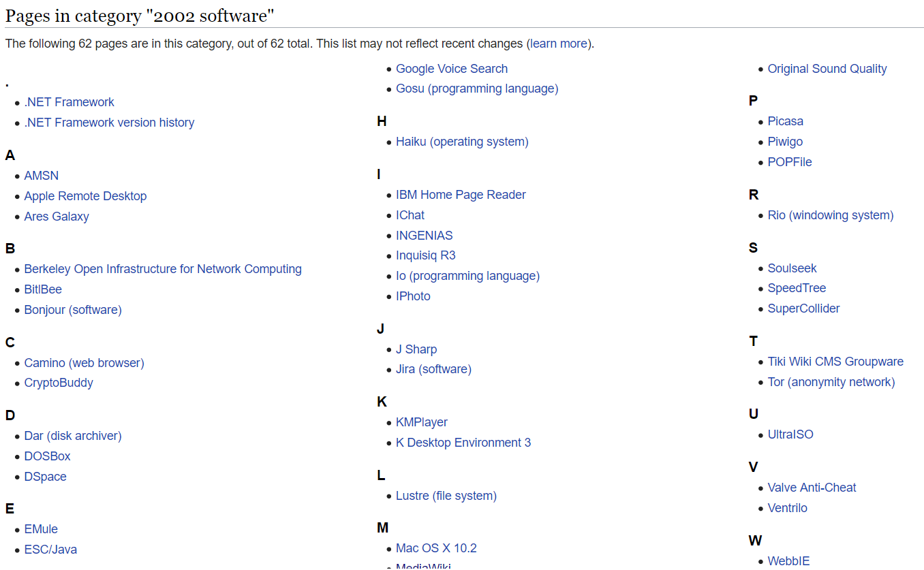The image size is (924, 570).
Task: Open the EMule article
Action: [41, 529]
